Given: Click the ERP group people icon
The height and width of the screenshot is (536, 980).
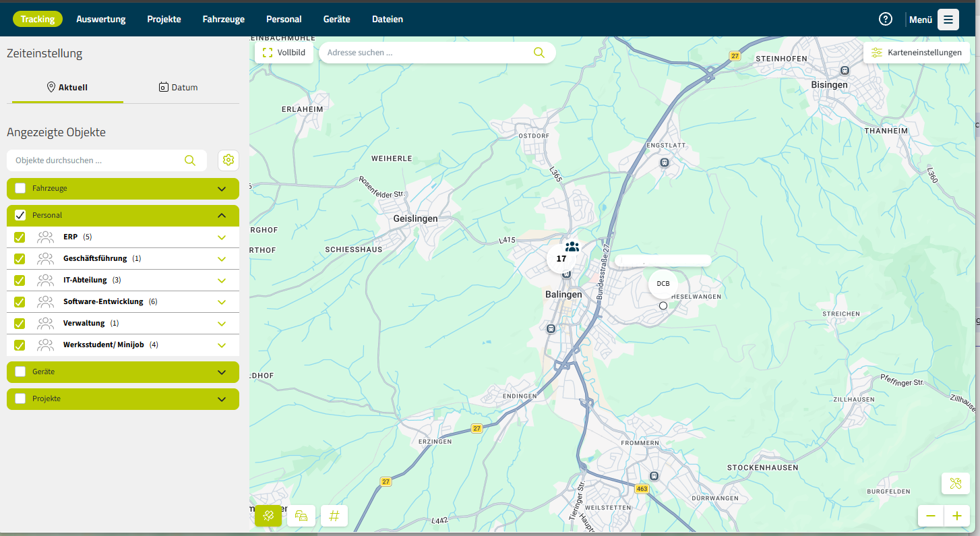Looking at the screenshot, I should pyautogui.click(x=45, y=237).
